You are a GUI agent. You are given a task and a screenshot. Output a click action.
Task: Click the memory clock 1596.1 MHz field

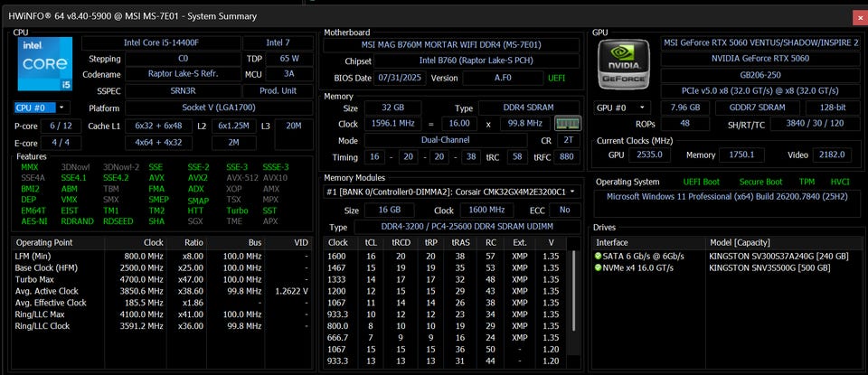point(393,124)
